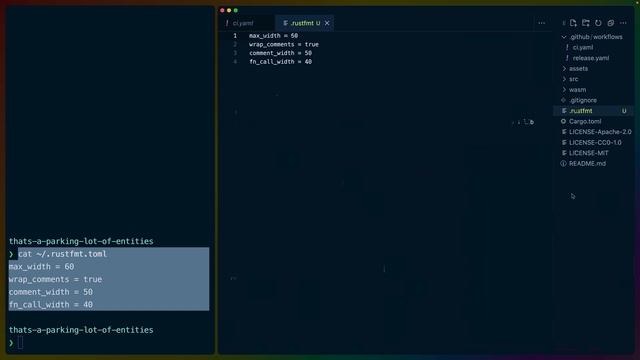Open the LICENSE-Apache-2.0 file
This screenshot has height=360, width=640.
coord(600,132)
